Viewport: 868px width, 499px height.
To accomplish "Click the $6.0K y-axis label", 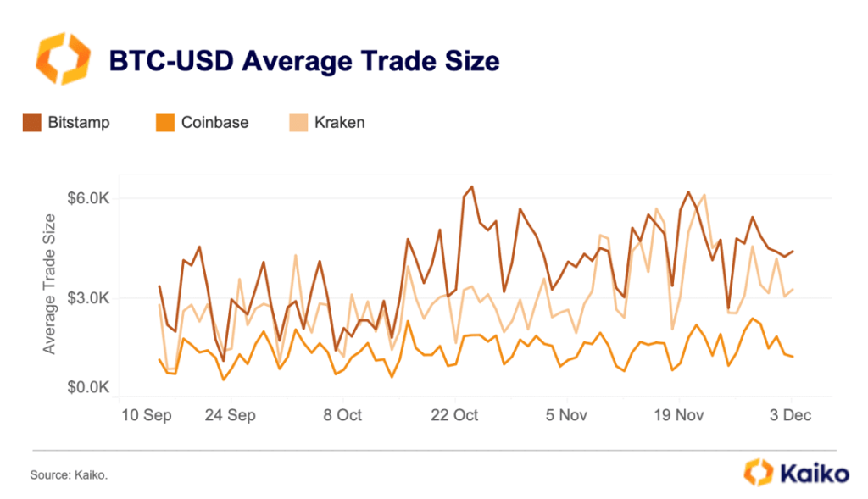I will (x=89, y=197).
